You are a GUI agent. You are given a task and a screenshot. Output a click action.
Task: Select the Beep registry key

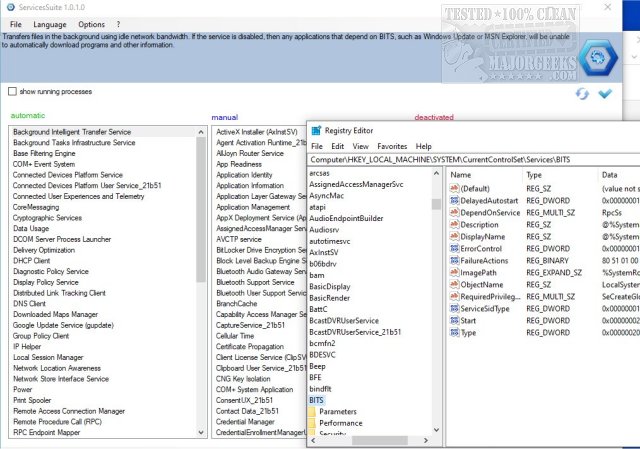tap(317, 366)
